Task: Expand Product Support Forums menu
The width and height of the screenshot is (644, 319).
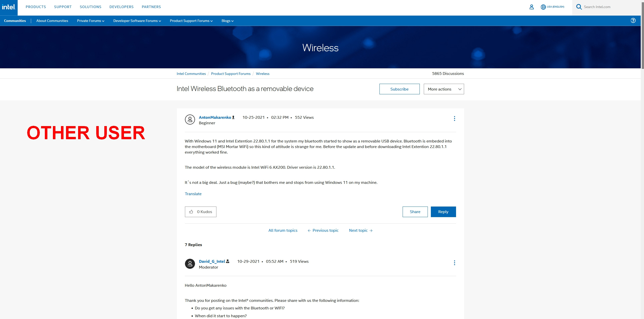Action: 191,21
